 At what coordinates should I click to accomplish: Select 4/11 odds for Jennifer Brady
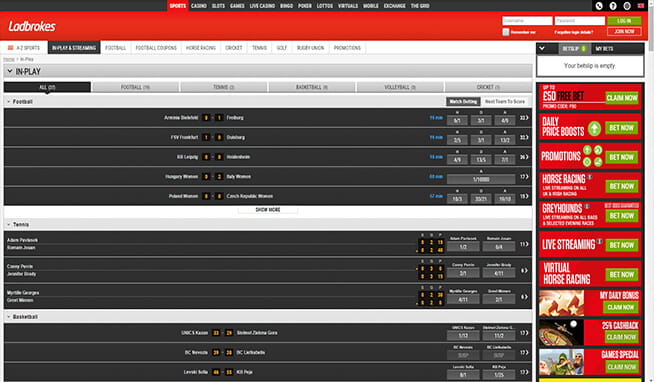coord(499,274)
